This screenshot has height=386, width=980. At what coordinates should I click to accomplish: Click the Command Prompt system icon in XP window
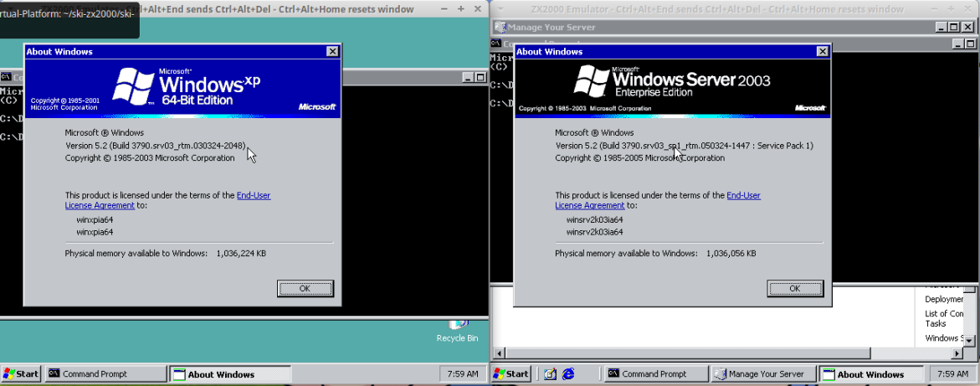(6, 77)
